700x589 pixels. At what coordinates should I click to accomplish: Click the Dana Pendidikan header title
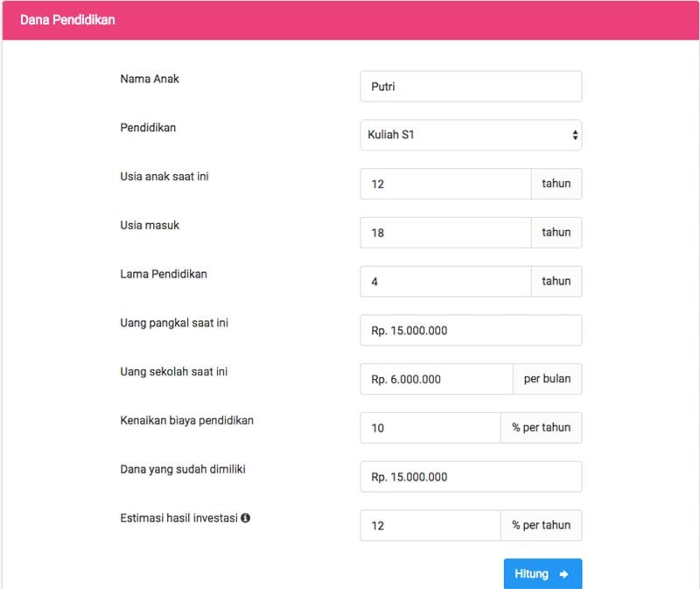click(67, 20)
